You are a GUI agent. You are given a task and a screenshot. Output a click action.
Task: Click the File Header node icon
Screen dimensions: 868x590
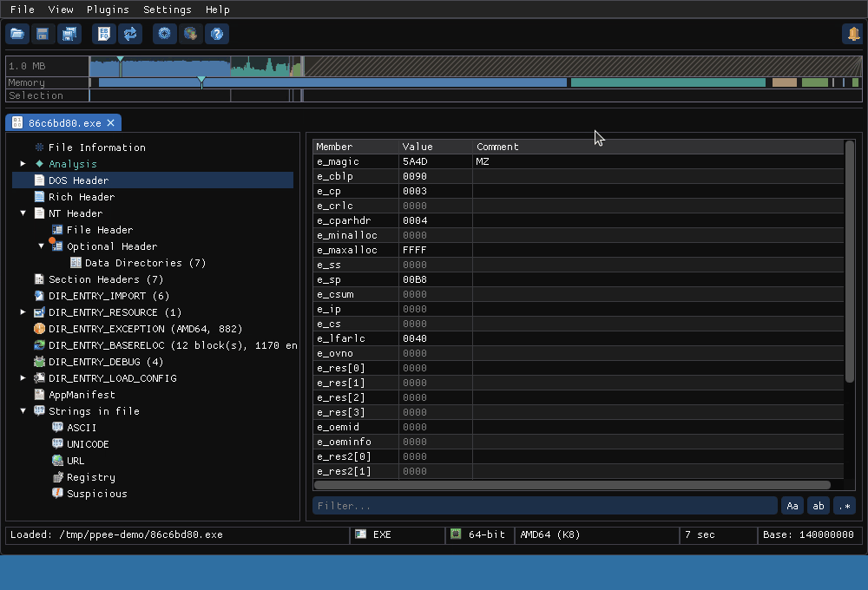click(57, 230)
